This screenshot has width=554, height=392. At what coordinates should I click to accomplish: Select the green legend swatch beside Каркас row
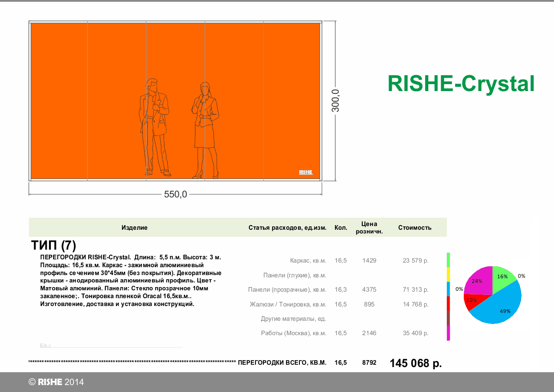[448, 260]
